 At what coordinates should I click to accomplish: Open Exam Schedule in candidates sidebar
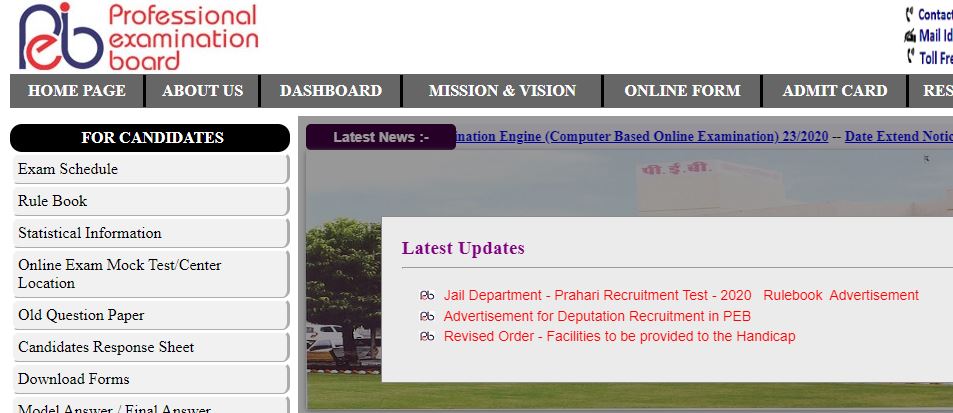(150, 169)
